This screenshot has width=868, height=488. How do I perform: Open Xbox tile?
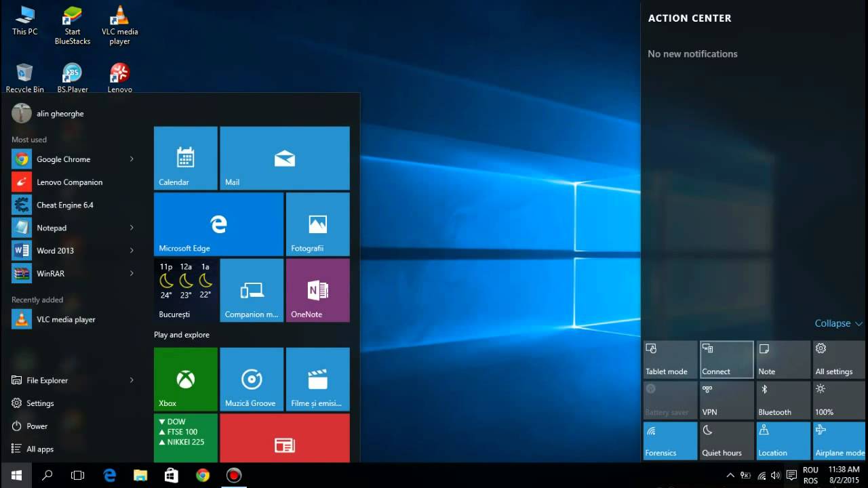point(186,379)
